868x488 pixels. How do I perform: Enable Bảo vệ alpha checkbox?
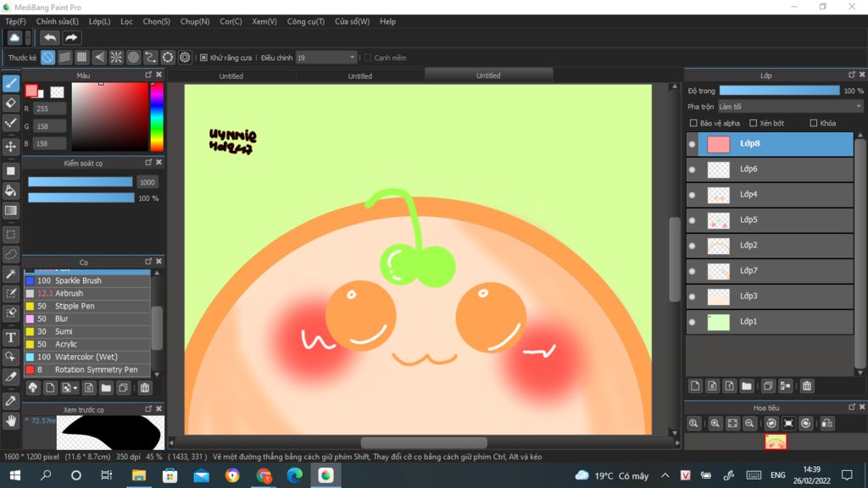pos(693,123)
